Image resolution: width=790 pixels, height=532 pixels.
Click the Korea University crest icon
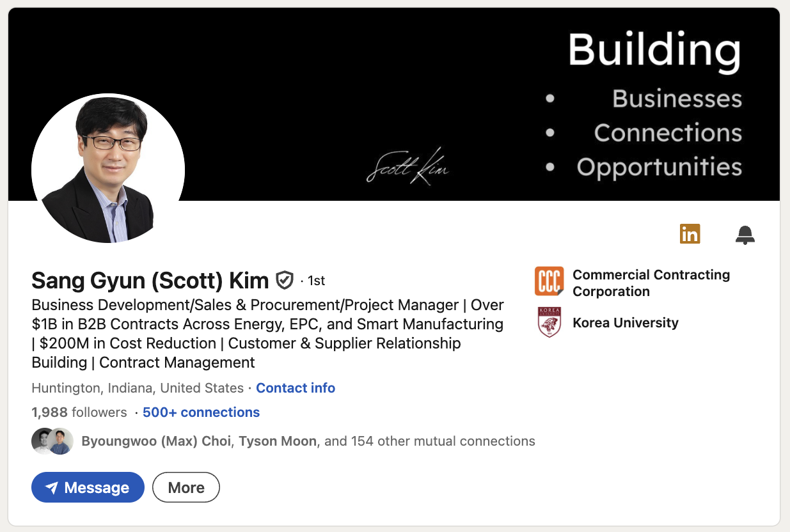click(x=549, y=322)
